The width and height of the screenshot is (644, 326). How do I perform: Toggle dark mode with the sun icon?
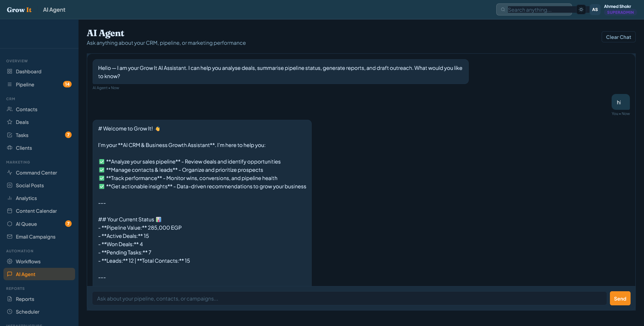pyautogui.click(x=581, y=9)
